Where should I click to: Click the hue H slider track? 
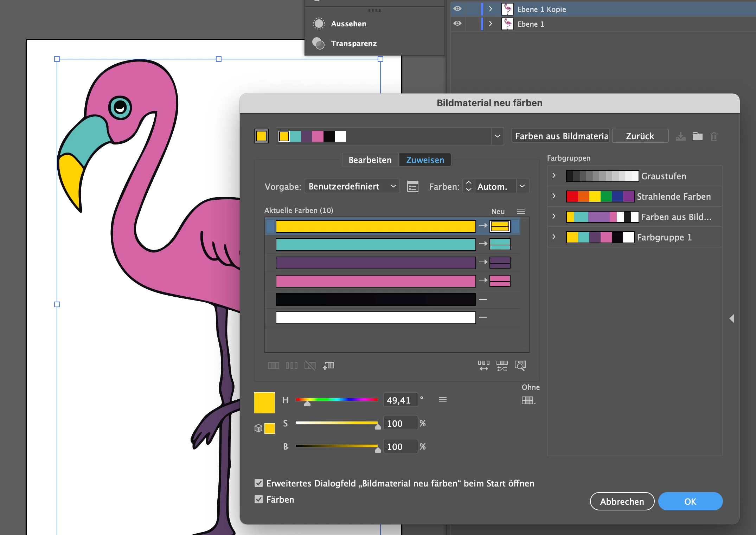pyautogui.click(x=337, y=400)
